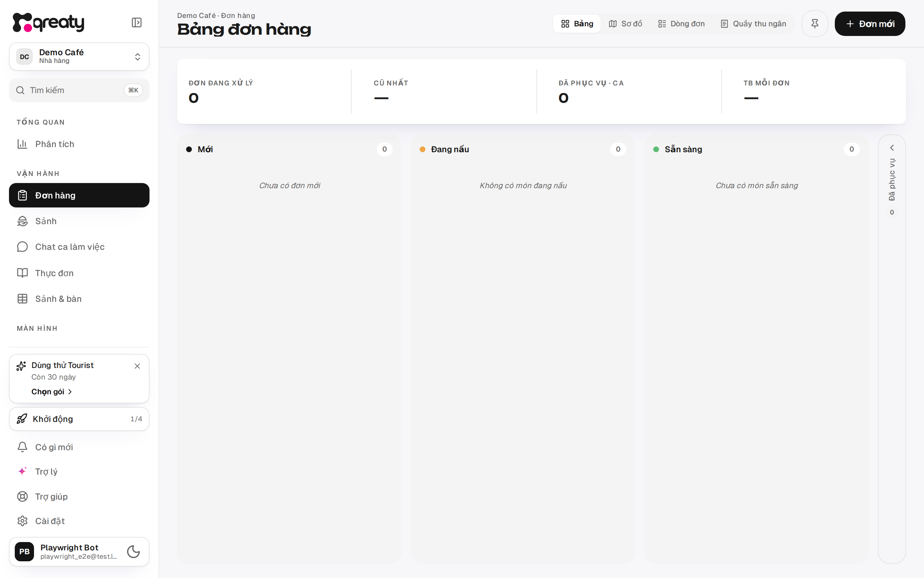Image resolution: width=924 pixels, height=578 pixels.
Task: Expand the Đã phục vụ column chevron
Action: 892,148
